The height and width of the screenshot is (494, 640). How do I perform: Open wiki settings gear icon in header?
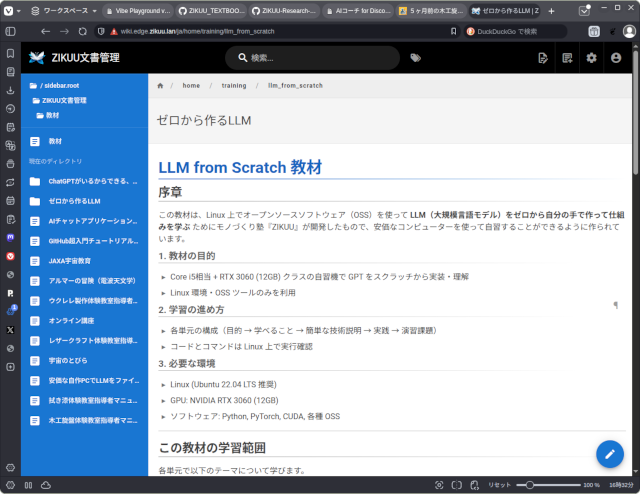tap(591, 58)
